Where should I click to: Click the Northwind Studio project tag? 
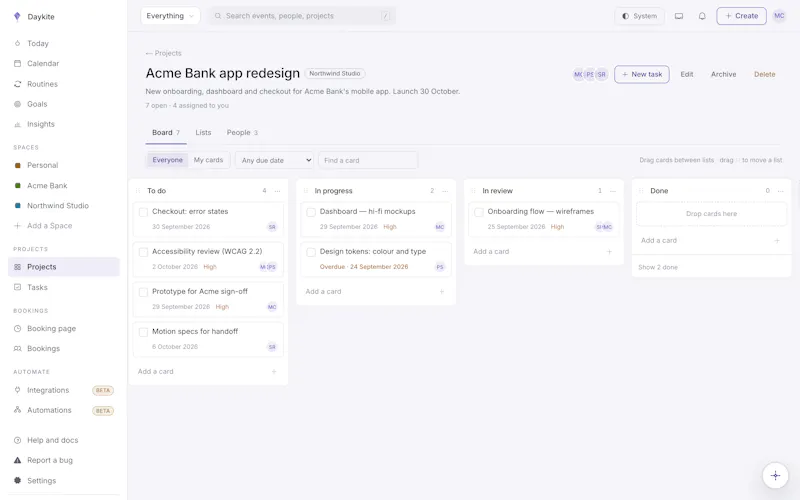335,73
